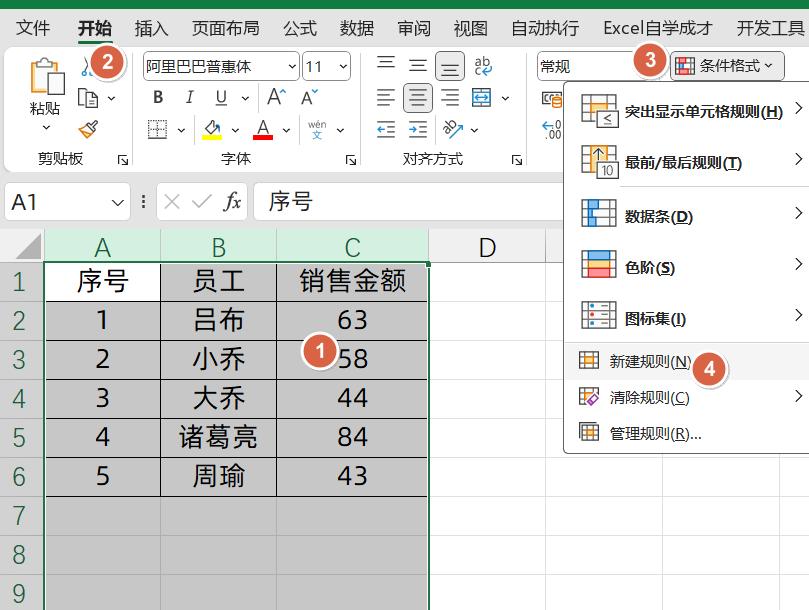The image size is (809, 610).
Task: Toggle Bold formatting
Action: tap(158, 97)
